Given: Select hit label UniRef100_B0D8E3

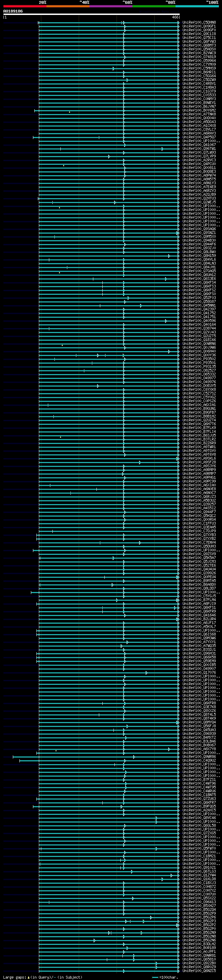Looking at the screenshot, I should [x=199, y=172].
